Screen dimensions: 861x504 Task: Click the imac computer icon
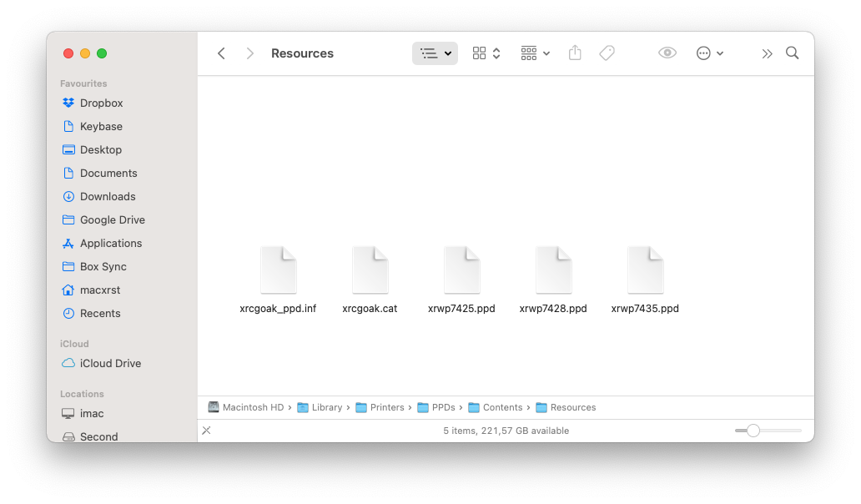point(68,413)
